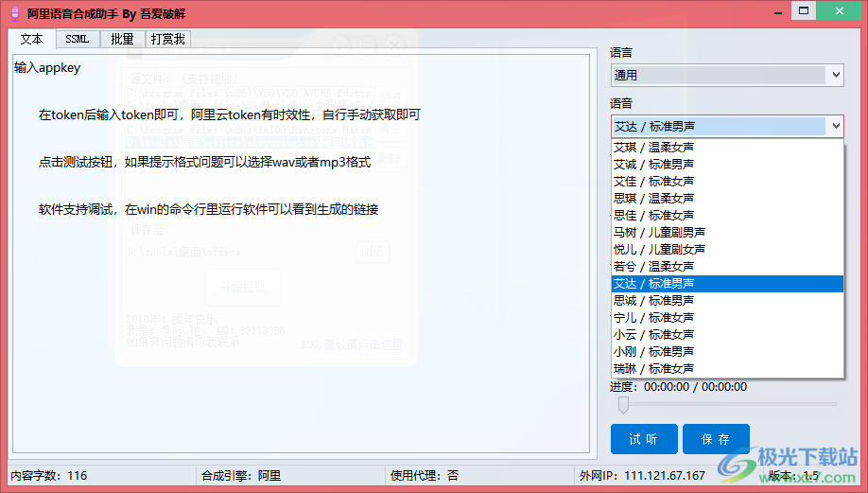
Task: Select 宁儿 / 标准女声 option
Action: 727,318
